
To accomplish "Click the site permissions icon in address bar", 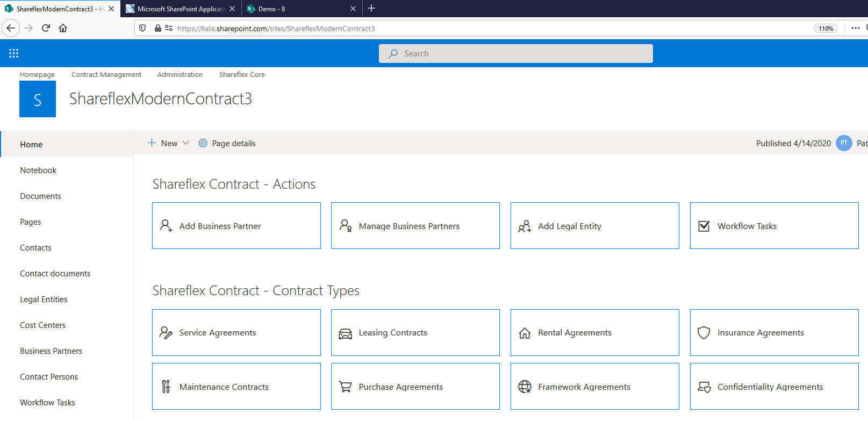I will tap(169, 28).
